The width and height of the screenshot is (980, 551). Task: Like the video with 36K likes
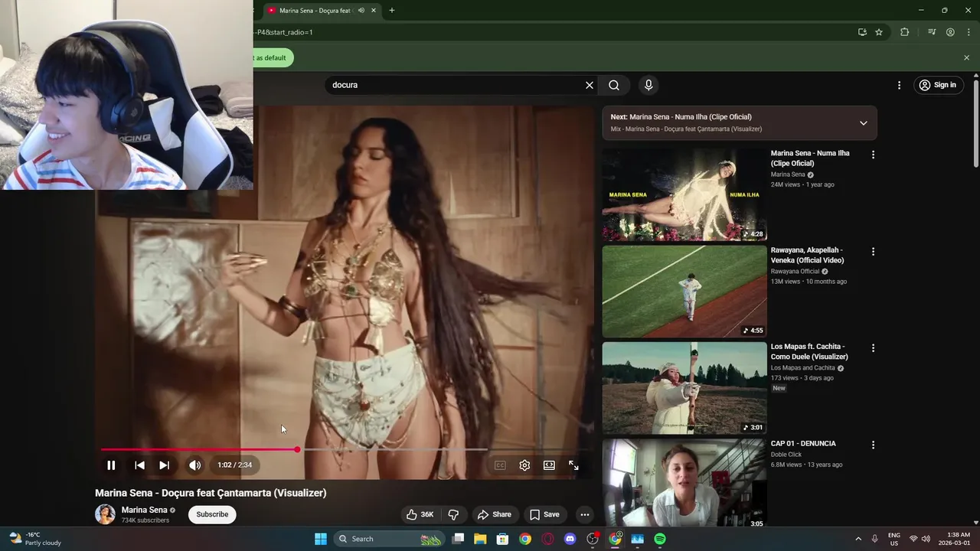(420, 514)
